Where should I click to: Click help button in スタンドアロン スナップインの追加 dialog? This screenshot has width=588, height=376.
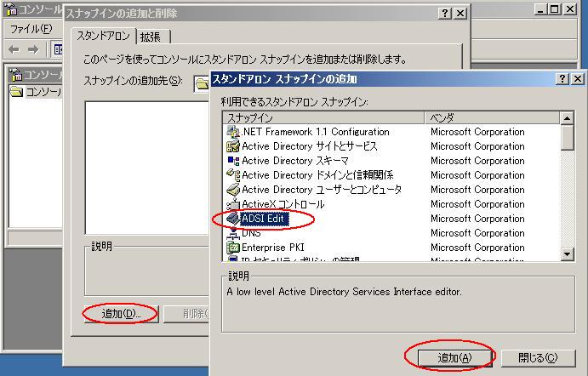click(562, 79)
